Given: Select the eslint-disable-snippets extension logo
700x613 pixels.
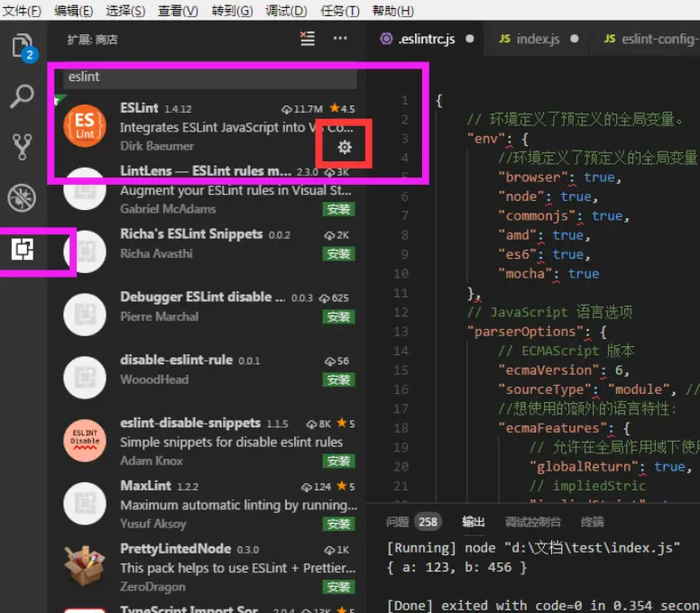Looking at the screenshot, I should coord(85,440).
